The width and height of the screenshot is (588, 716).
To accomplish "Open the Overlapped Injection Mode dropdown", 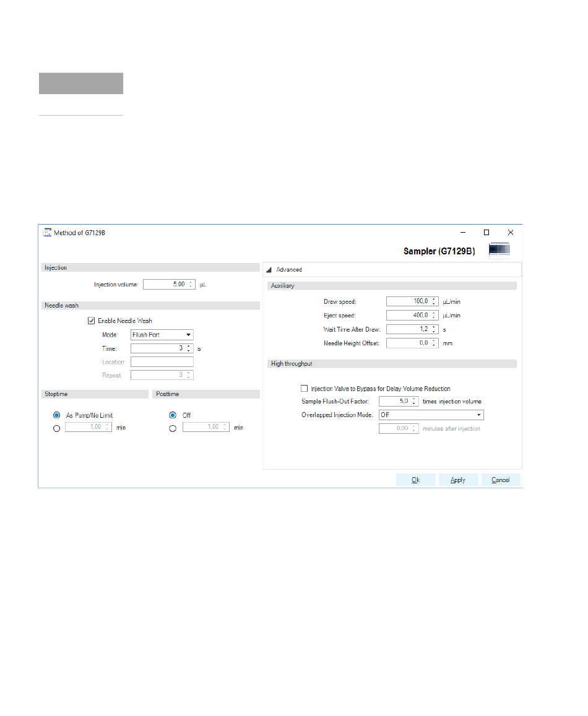I will click(431, 415).
